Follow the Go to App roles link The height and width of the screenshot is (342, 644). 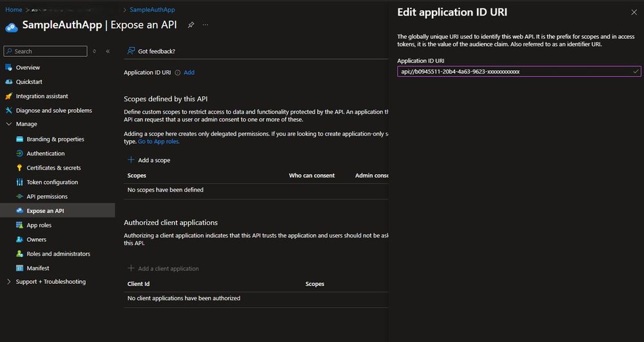click(x=159, y=141)
